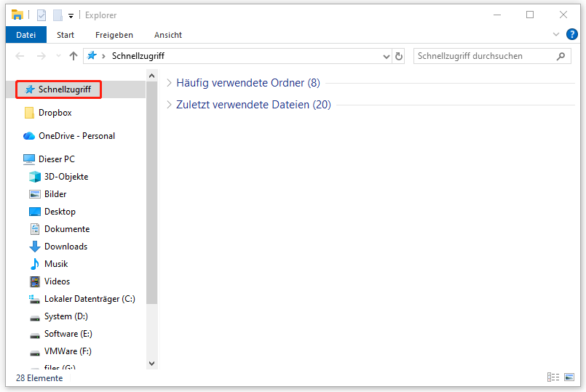The width and height of the screenshot is (586, 392).
Task: Click the VMWare (F:) drive icon
Action: (x=35, y=353)
